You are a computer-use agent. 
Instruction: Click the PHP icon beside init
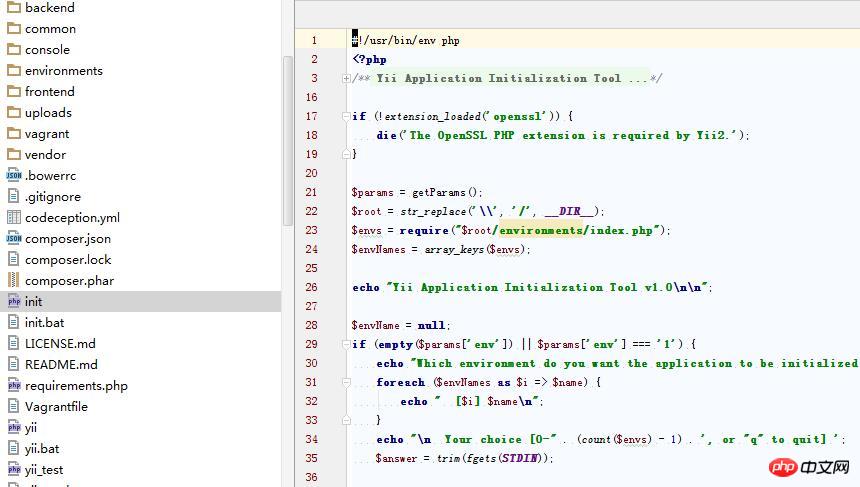click(x=14, y=301)
